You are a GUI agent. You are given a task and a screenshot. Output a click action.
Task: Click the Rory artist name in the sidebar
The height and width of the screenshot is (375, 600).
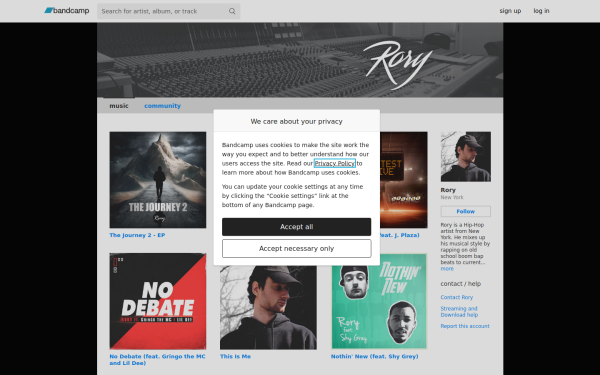pos(448,190)
